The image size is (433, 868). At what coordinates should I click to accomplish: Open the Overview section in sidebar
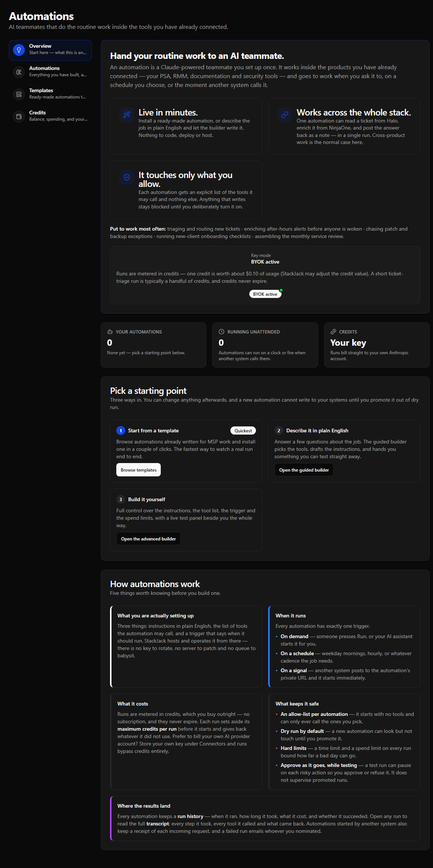point(50,50)
